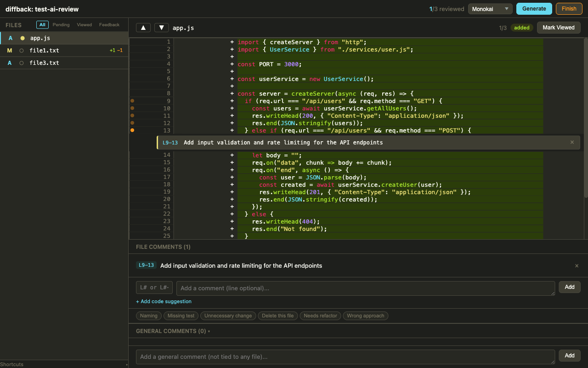This screenshot has width=588, height=368.
Task: Filter files by Pending
Action: 61,25
